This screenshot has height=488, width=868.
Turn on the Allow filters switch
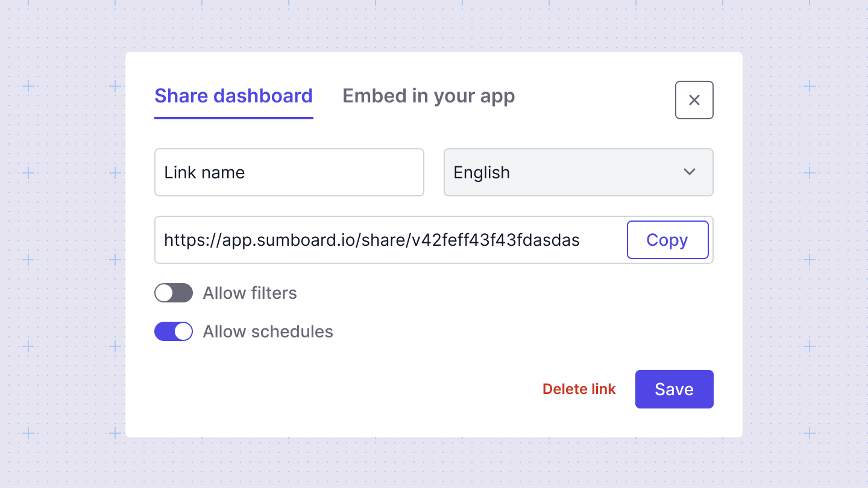point(174,293)
